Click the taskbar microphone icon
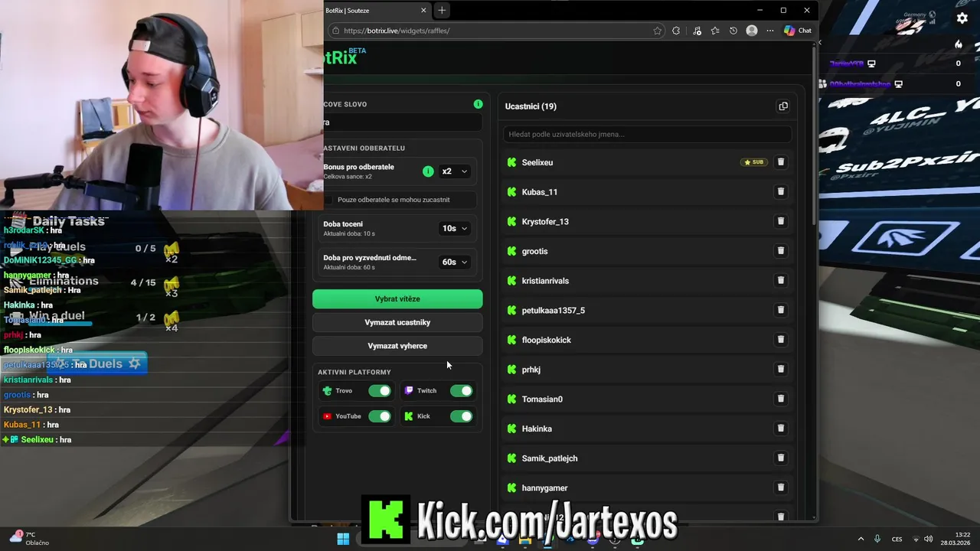This screenshot has height=551, width=980. tap(877, 539)
